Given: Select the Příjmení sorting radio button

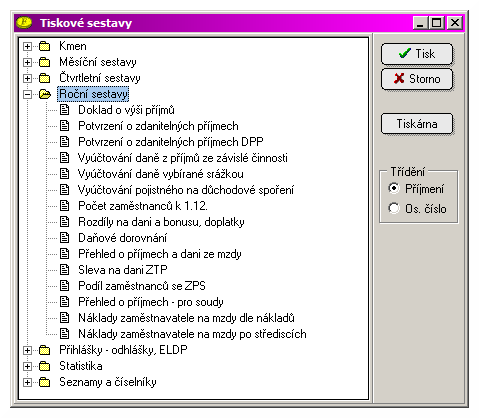Looking at the screenshot, I should 394,188.
